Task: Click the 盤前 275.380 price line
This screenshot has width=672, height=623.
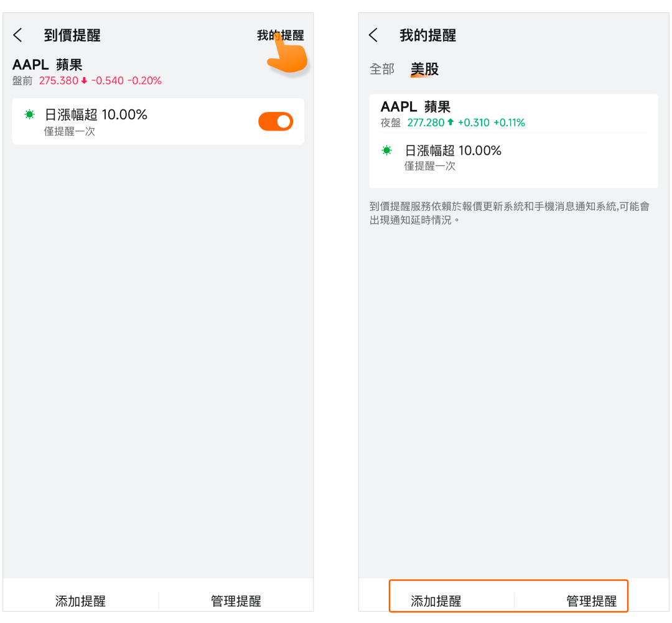Action: point(87,81)
